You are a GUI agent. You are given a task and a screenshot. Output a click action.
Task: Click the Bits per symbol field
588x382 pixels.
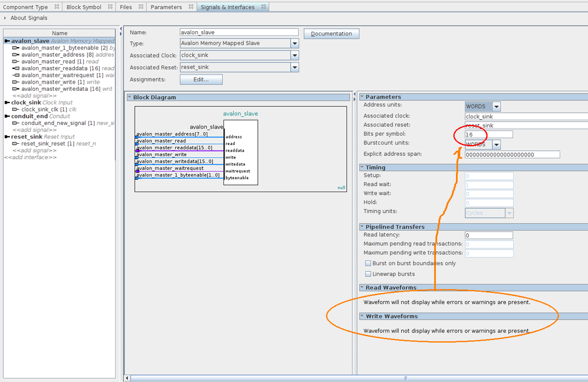tap(488, 134)
